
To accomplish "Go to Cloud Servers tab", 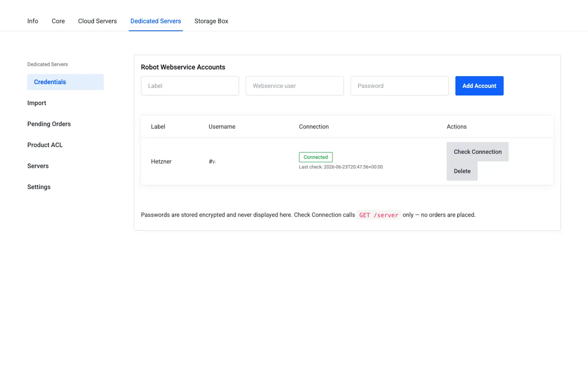I will pyautogui.click(x=97, y=21).
